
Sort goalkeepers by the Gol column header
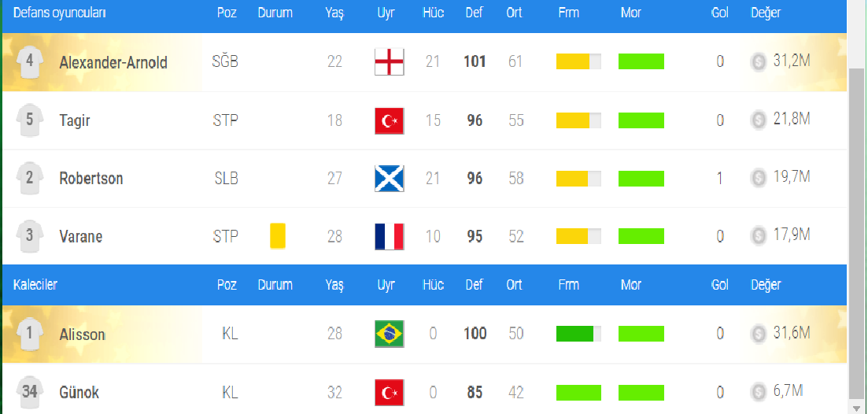(x=719, y=284)
